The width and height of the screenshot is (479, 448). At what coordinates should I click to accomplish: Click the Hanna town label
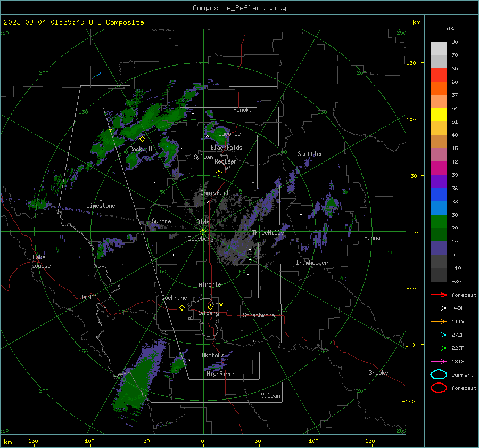pos(372,238)
